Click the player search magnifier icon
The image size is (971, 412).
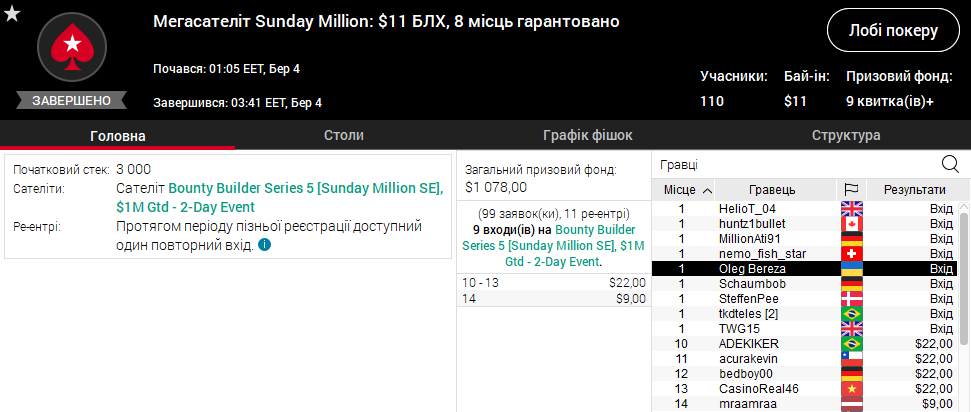[x=950, y=164]
